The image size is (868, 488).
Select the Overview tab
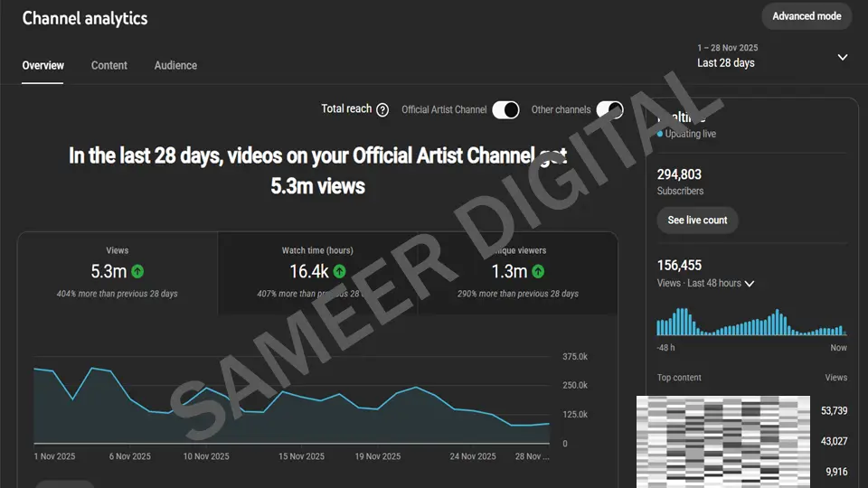click(43, 65)
